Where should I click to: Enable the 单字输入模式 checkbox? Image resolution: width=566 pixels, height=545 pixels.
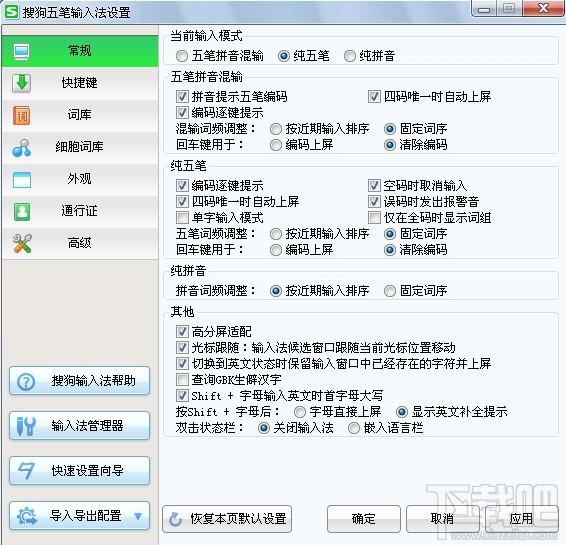[182, 218]
